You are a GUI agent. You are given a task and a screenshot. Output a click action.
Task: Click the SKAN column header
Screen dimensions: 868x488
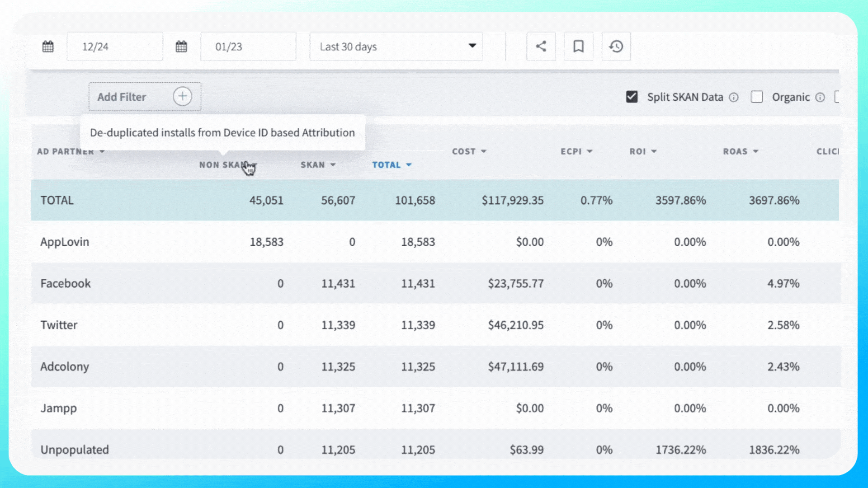pos(313,165)
